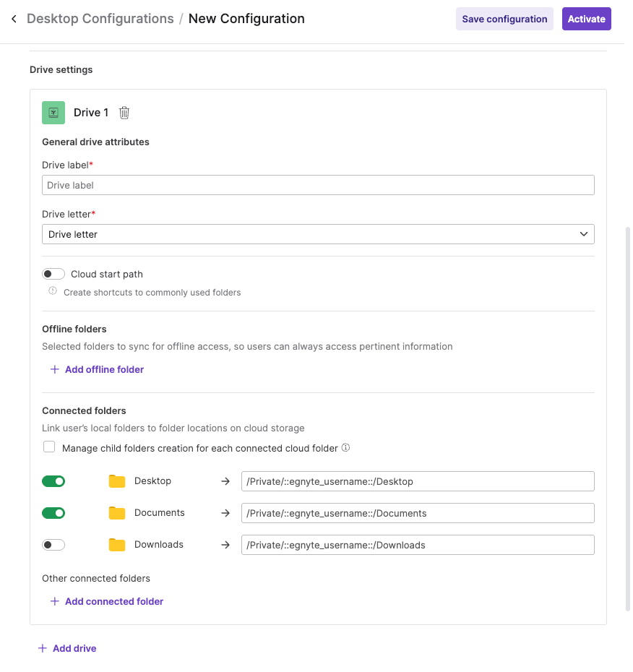This screenshot has height=672, width=633.
Task: Go to Desktop Configurations breadcrumb
Action: click(100, 19)
